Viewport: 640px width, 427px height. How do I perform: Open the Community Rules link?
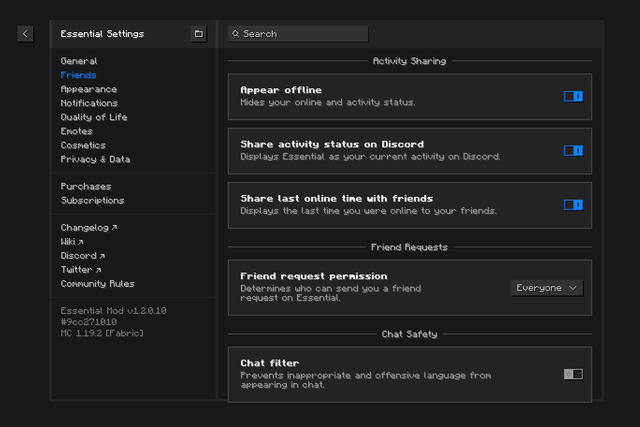click(x=98, y=284)
